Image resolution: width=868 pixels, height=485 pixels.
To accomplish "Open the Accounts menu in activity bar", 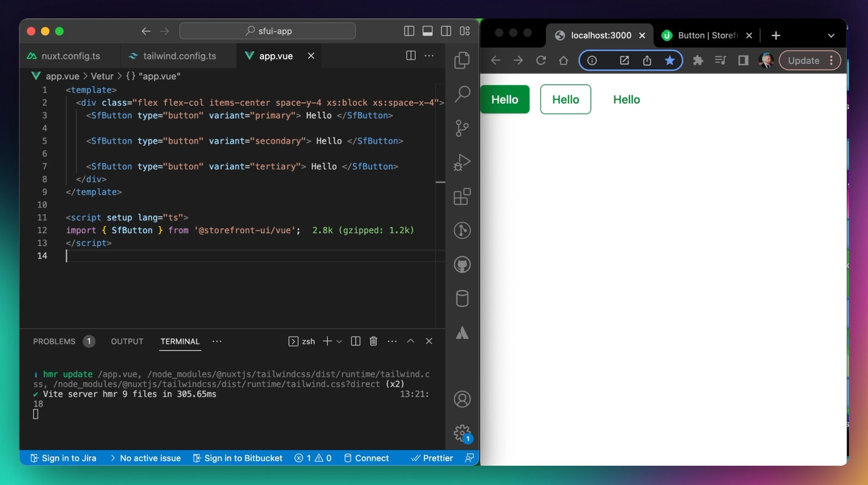I will pyautogui.click(x=462, y=400).
